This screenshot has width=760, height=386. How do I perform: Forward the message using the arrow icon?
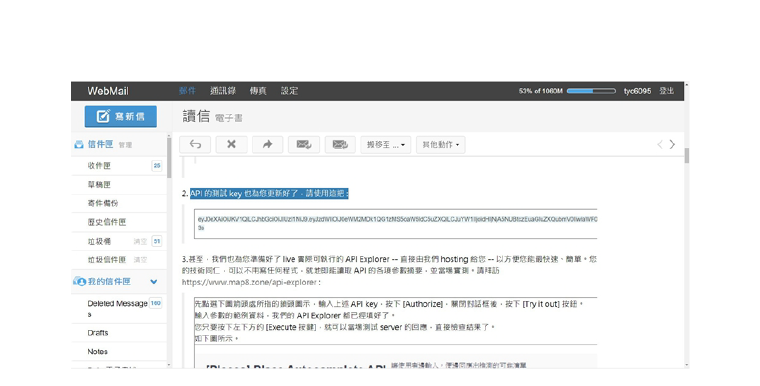pyautogui.click(x=268, y=145)
